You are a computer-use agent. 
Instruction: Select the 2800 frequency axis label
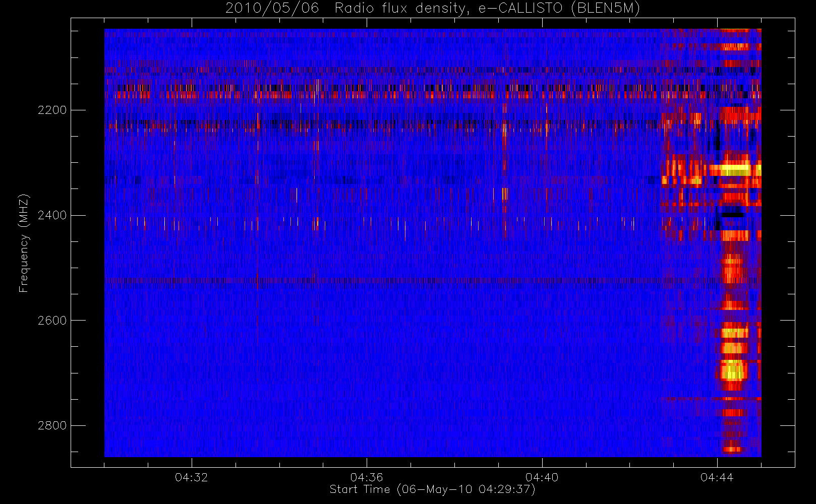52,426
